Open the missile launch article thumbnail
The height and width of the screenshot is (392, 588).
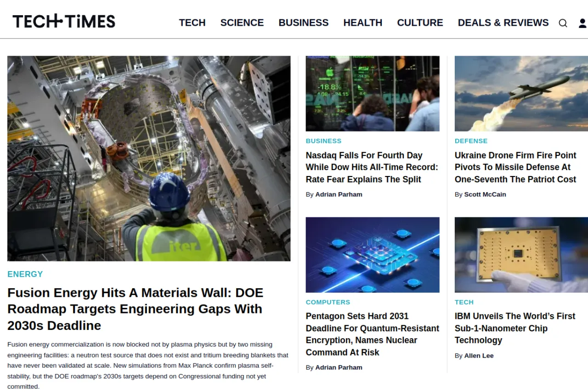[x=521, y=94]
